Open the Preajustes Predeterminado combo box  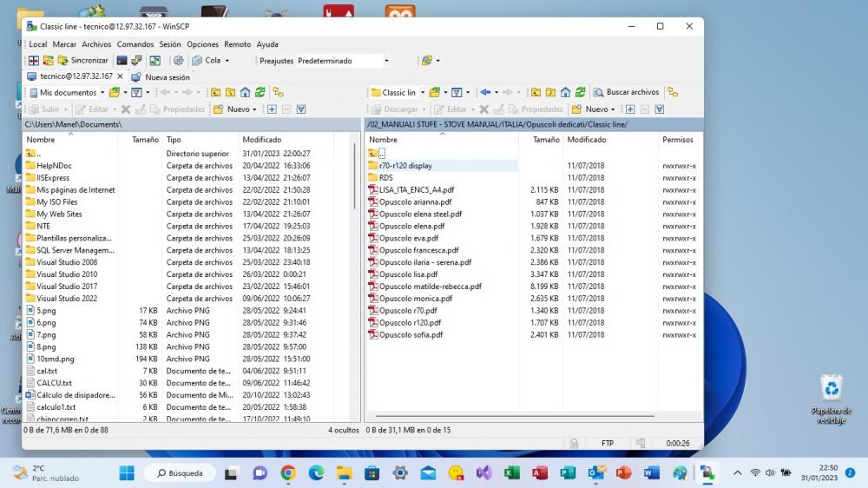click(x=343, y=61)
